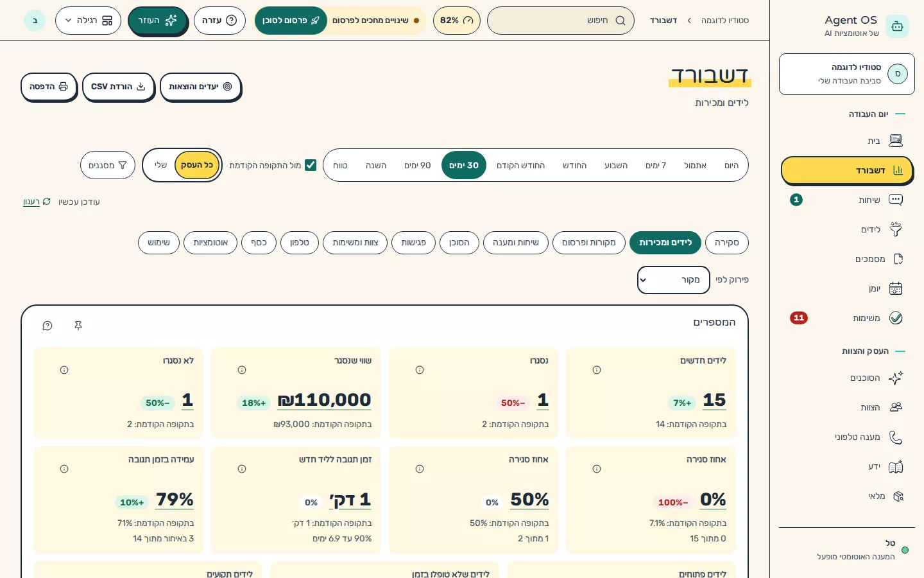Open יומן calendar icon in sidebar
This screenshot has width=924, height=578.
click(896, 288)
